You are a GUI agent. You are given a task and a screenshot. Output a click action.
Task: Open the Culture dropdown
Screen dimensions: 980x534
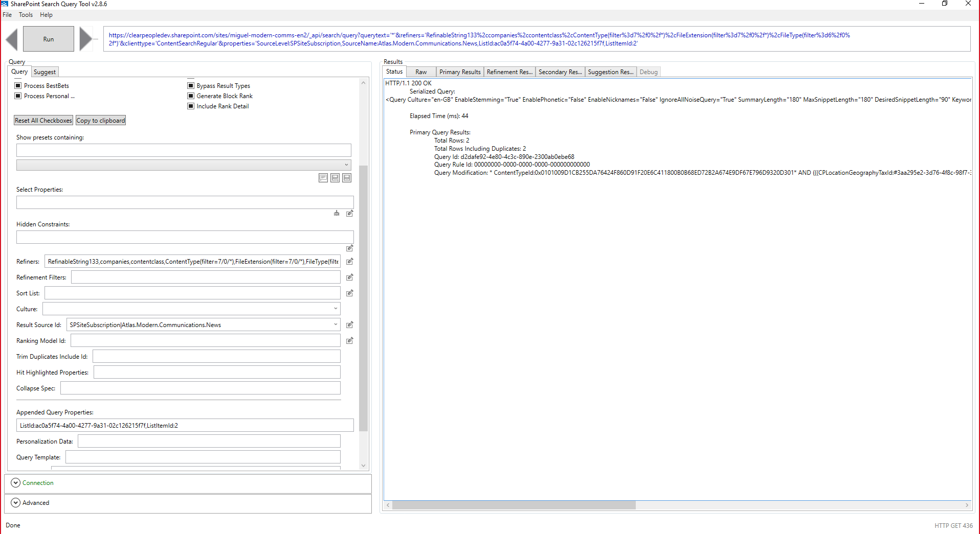(x=191, y=309)
